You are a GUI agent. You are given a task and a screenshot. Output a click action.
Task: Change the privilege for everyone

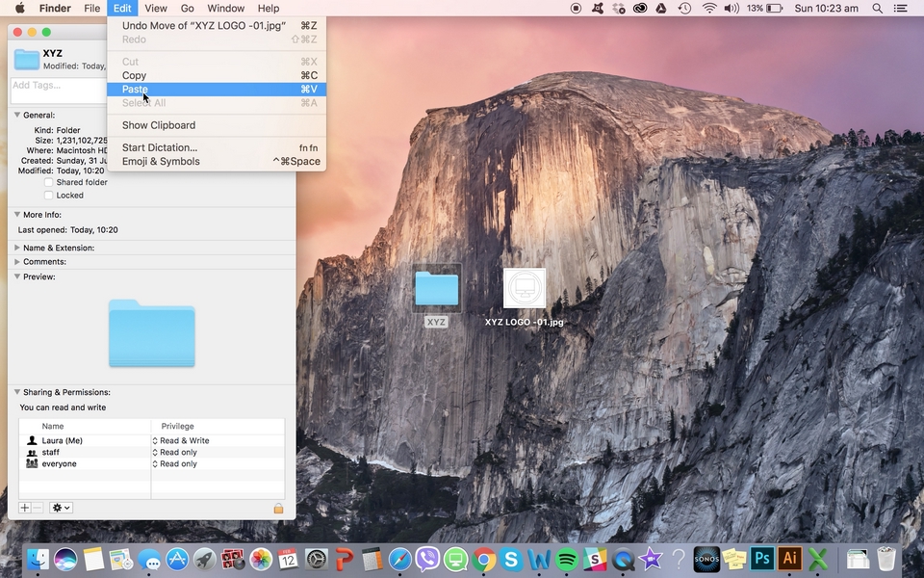pos(178,464)
